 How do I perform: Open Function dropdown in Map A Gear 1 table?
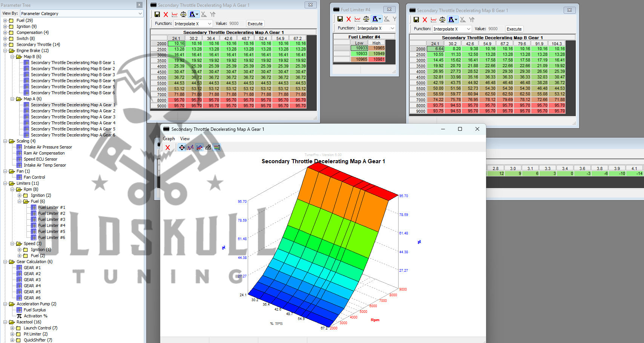point(193,24)
